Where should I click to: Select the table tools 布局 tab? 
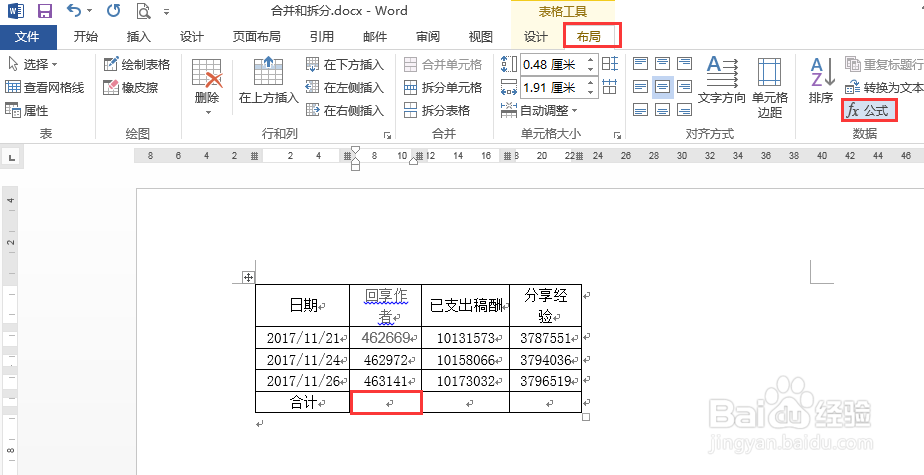click(x=589, y=37)
